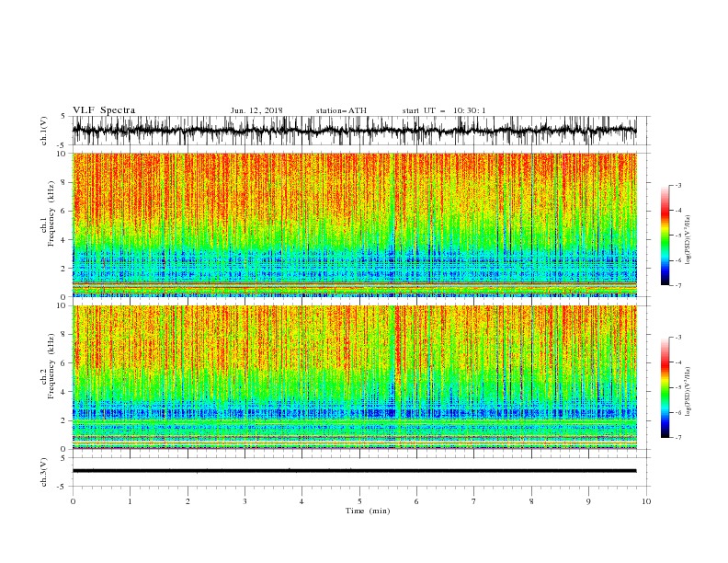
Task: Select the date text "Jun. 12, 2018"
Action: click(256, 110)
